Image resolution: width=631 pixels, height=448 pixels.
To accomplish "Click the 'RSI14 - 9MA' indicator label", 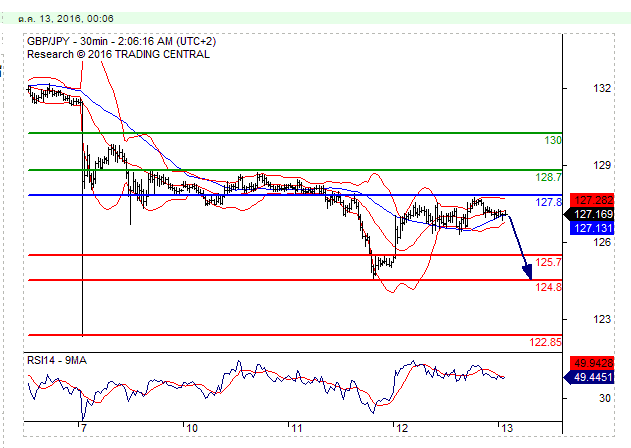I will pyautogui.click(x=57, y=360).
